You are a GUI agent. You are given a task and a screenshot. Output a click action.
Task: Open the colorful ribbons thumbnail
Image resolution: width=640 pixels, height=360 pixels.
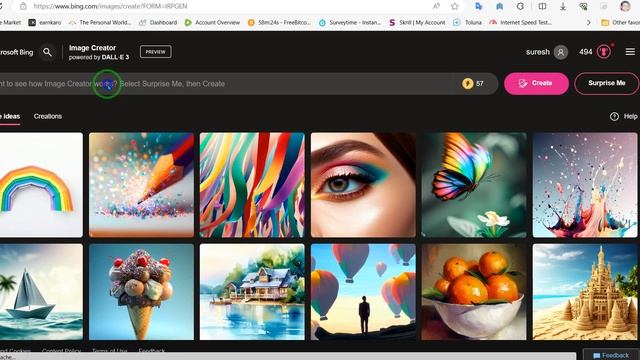[x=252, y=185]
